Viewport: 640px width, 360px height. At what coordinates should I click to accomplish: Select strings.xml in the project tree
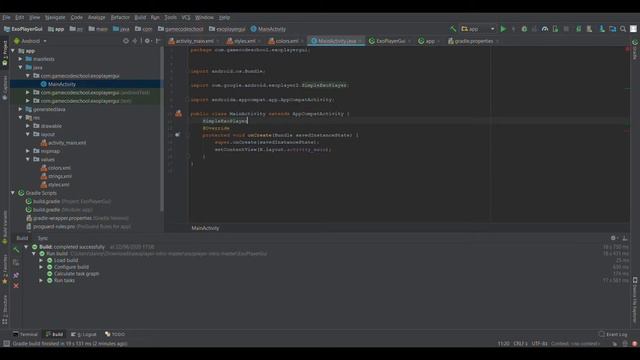point(60,176)
